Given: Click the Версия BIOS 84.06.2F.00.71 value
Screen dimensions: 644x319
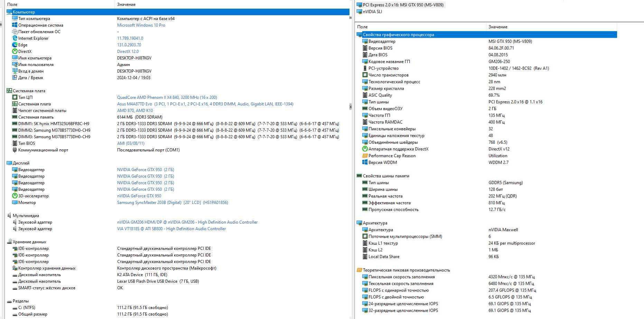Looking at the screenshot, I should coord(501,48).
